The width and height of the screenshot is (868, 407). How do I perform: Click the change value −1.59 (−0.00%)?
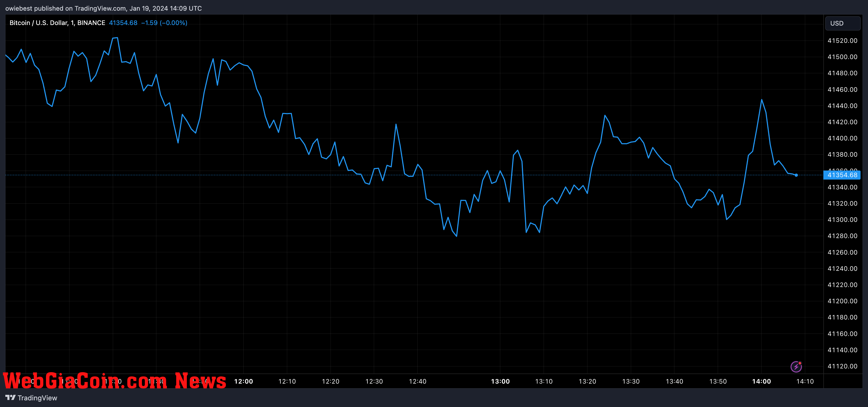[x=164, y=23]
